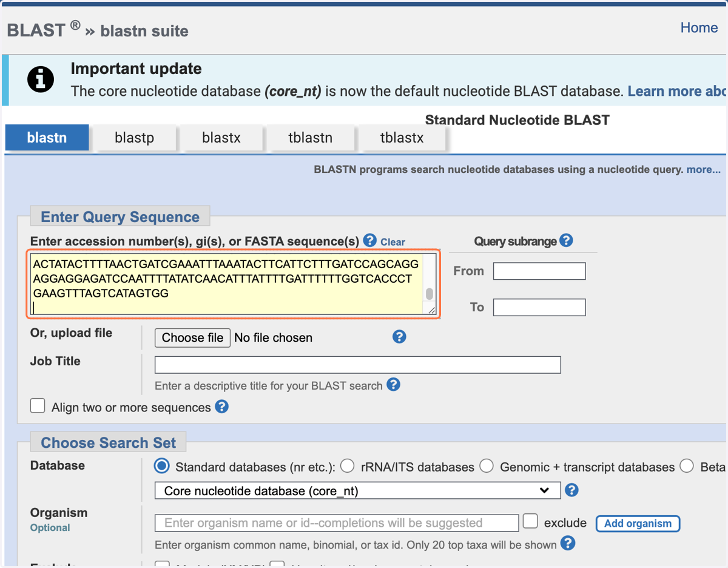Click Choose file button
Viewport: 728px width, 568px height.
(192, 337)
